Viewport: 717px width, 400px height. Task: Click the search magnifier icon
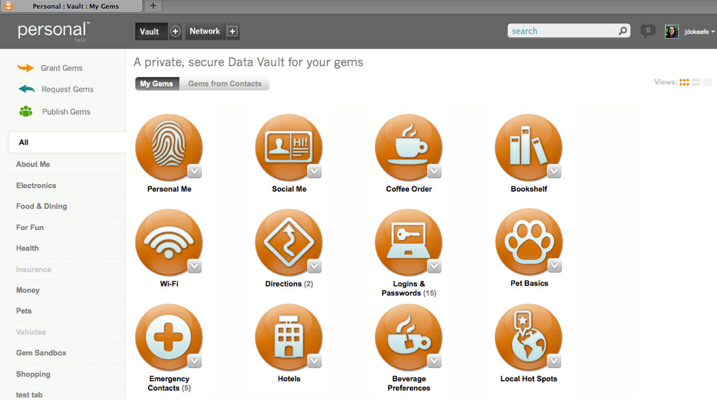click(622, 31)
